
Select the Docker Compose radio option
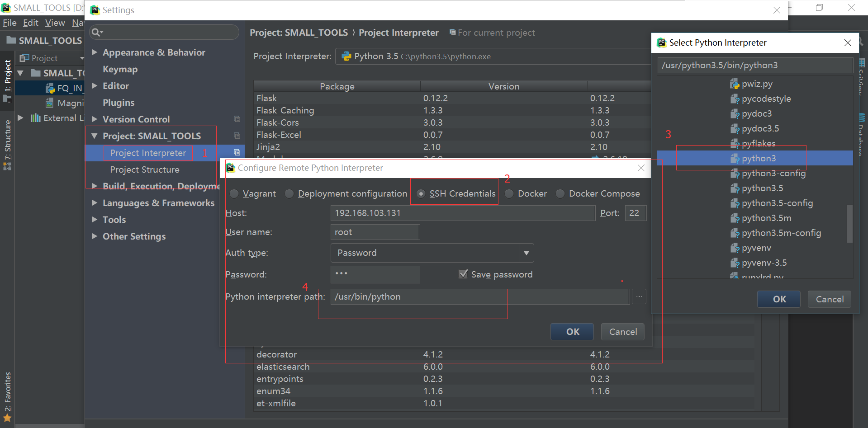[x=560, y=194]
